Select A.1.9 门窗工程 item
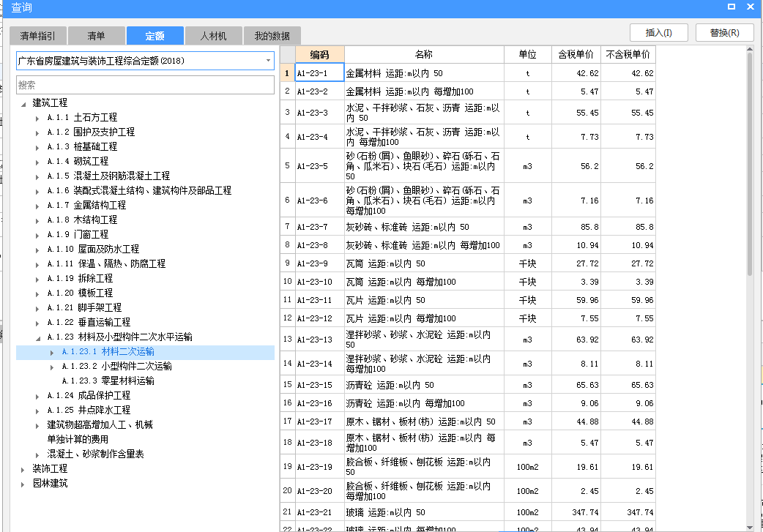Viewport: 763px width, 532px height. [78, 234]
